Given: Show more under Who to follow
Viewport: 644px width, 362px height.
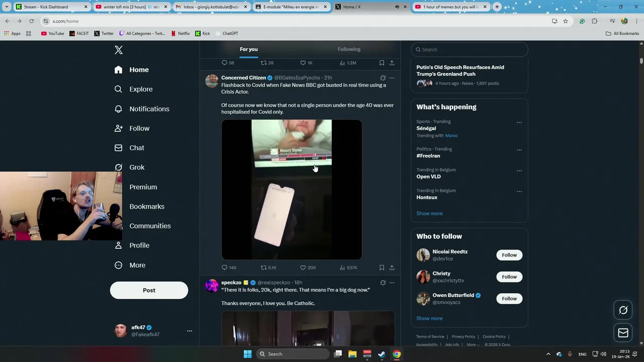Looking at the screenshot, I should [429, 318].
